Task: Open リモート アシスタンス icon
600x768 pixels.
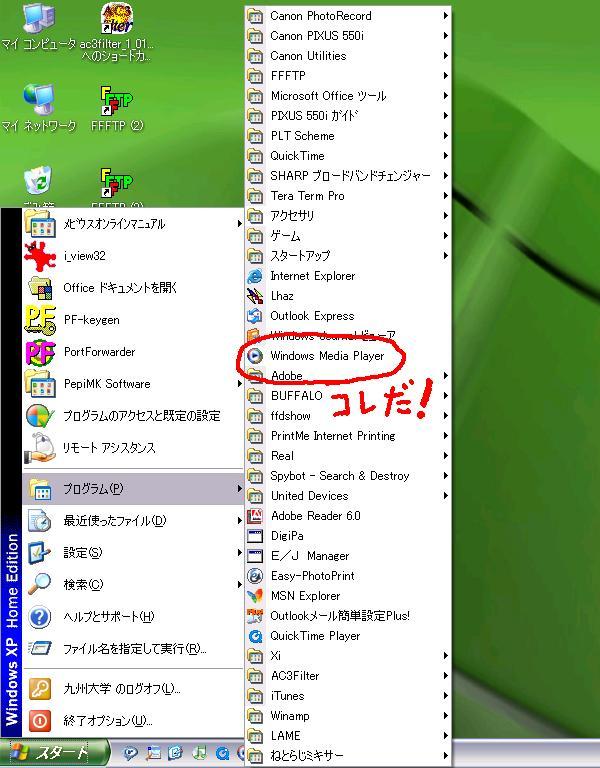Action: (40, 448)
